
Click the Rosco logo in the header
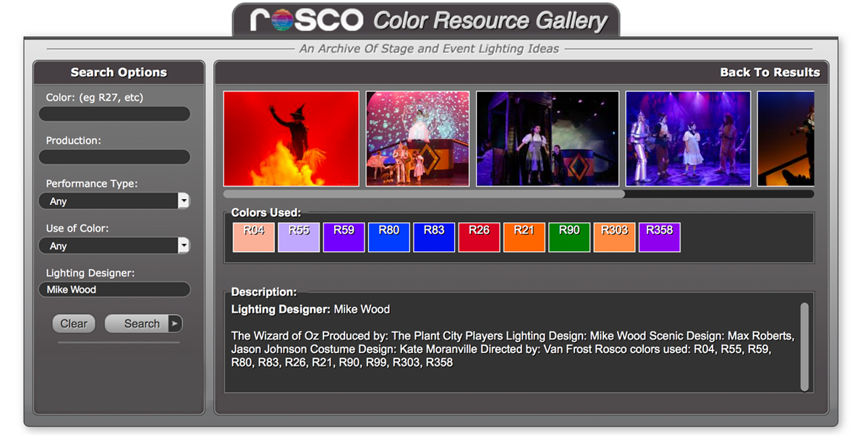[307, 20]
